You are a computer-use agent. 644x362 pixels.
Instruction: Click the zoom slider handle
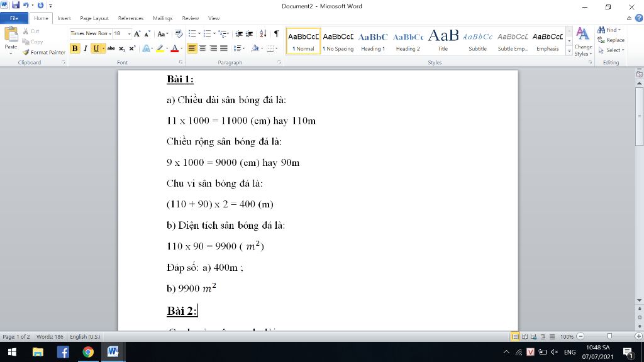pos(609,337)
